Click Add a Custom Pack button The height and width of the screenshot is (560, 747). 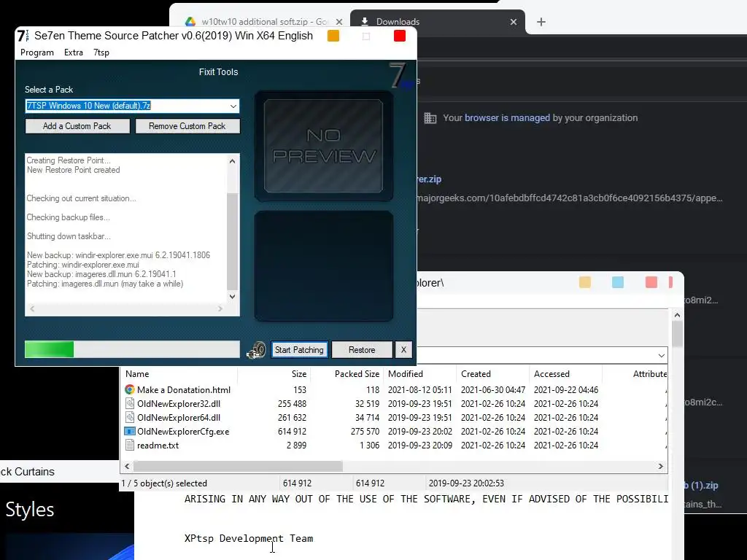[x=77, y=126]
